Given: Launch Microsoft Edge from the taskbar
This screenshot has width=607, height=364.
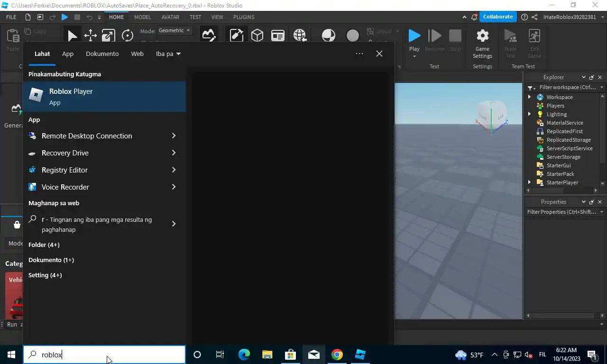Looking at the screenshot, I should [244, 355].
